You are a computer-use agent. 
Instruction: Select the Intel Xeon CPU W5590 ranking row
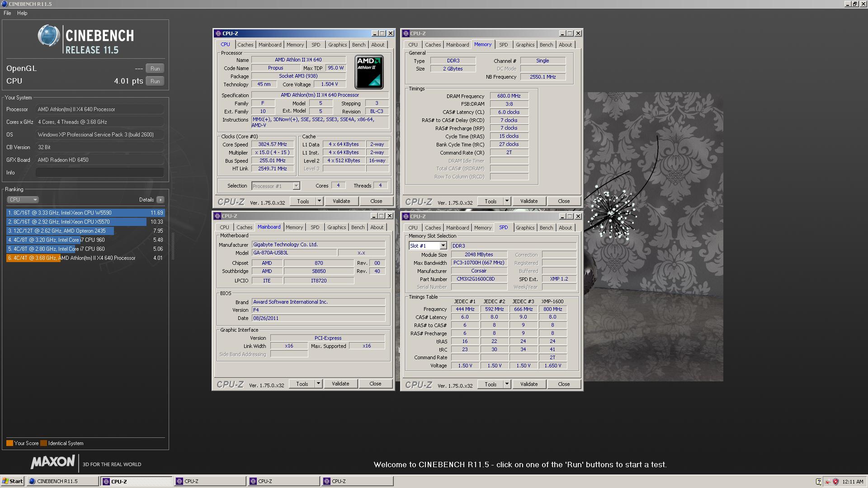85,213
